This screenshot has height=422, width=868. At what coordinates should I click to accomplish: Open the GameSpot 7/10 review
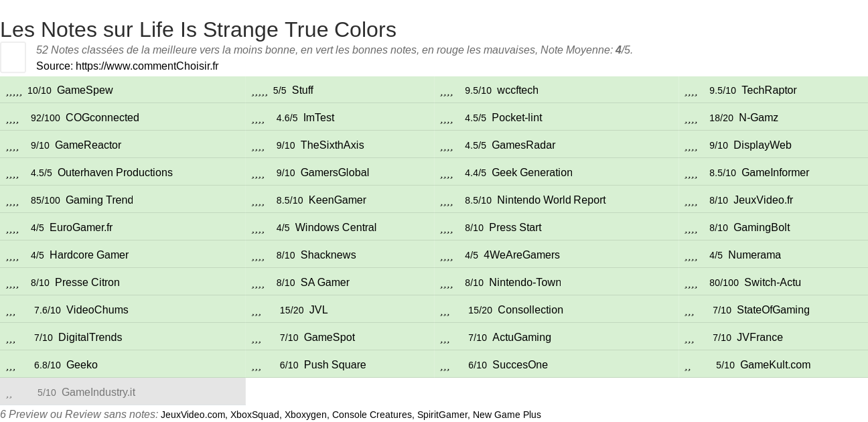point(330,338)
